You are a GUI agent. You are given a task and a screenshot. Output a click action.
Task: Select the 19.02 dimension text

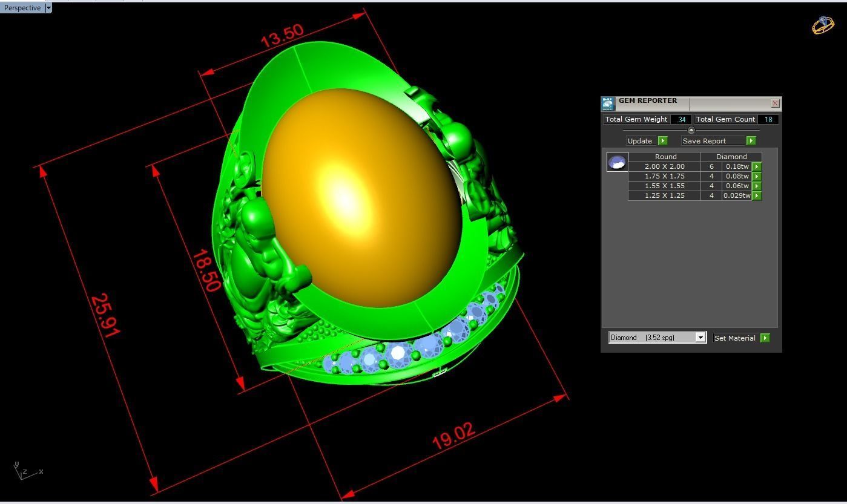pos(453,436)
